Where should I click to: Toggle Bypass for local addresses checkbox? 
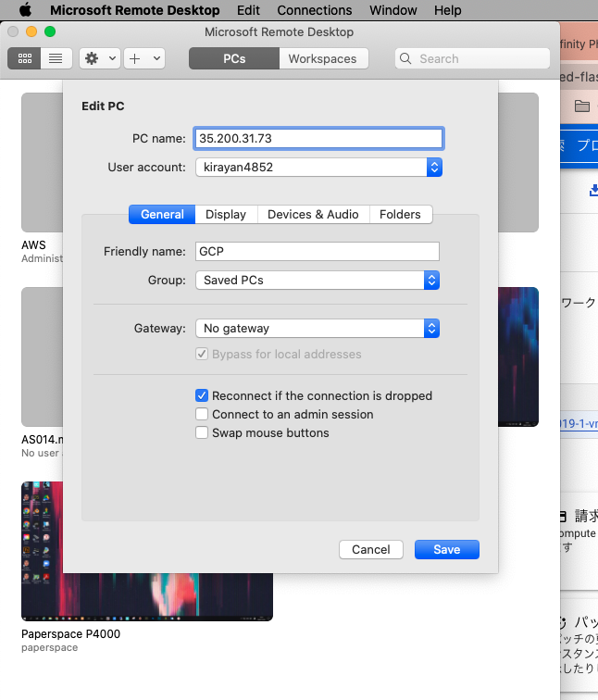tap(202, 354)
